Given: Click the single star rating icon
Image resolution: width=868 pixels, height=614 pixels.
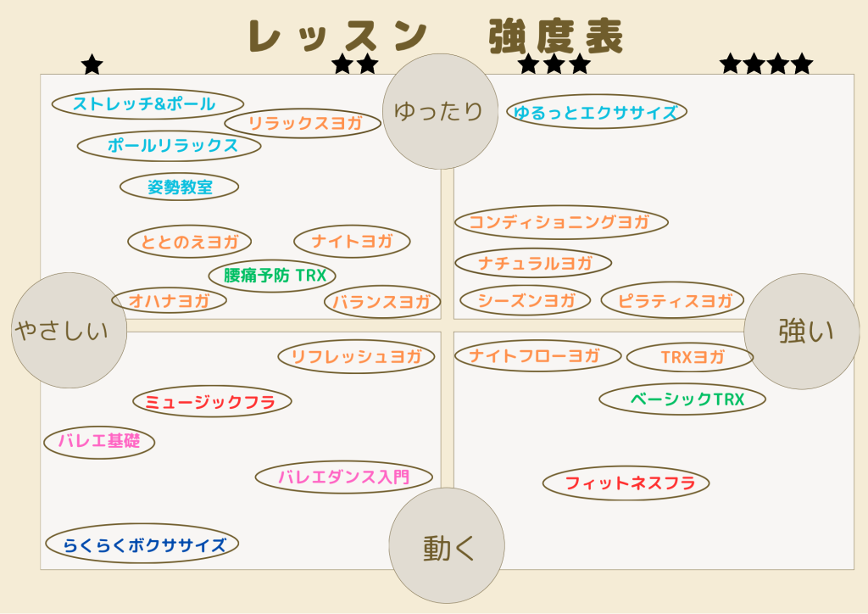Looking at the screenshot, I should [92, 64].
